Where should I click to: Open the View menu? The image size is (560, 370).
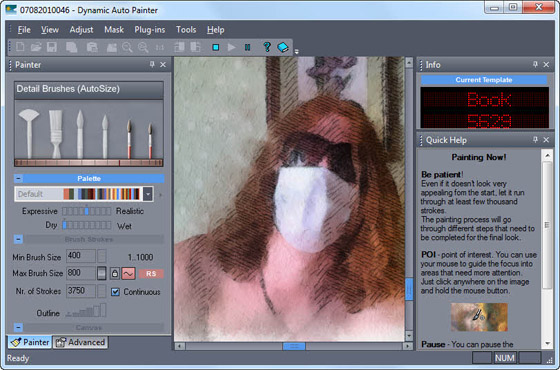click(50, 30)
